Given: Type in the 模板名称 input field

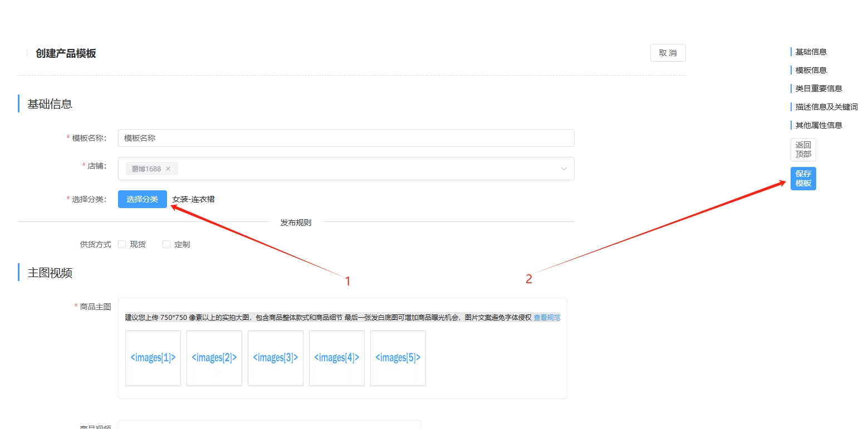Looking at the screenshot, I should click(x=345, y=138).
